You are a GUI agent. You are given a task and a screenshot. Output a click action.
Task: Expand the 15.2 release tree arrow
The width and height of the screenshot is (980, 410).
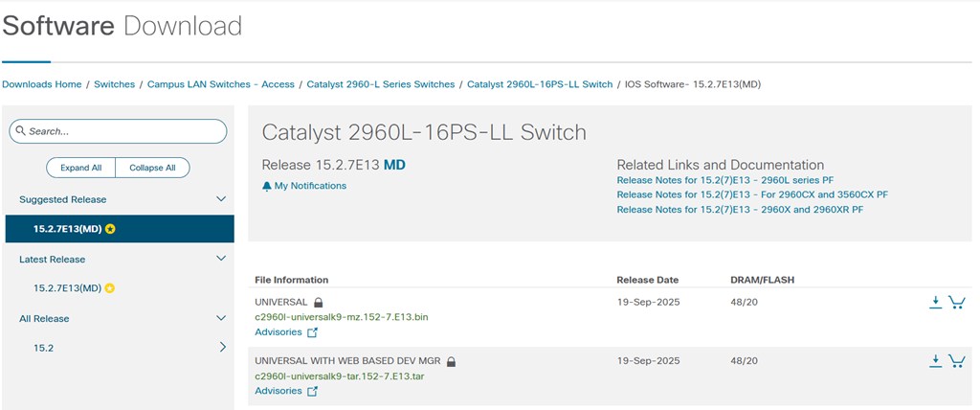[222, 347]
